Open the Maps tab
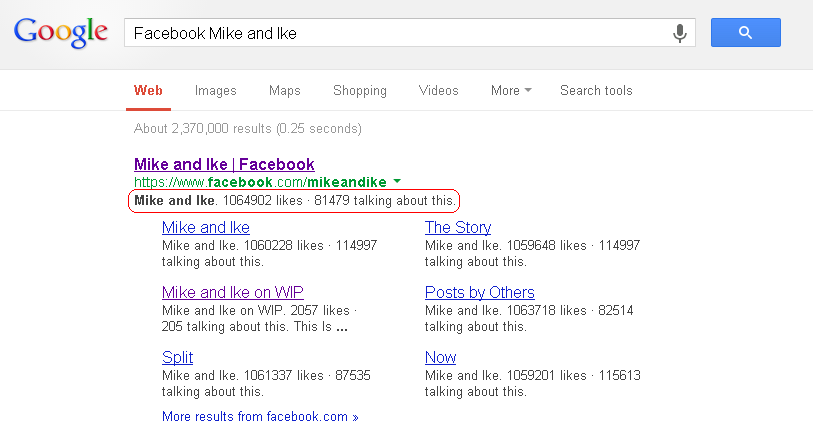This screenshot has width=813, height=443. [x=285, y=91]
